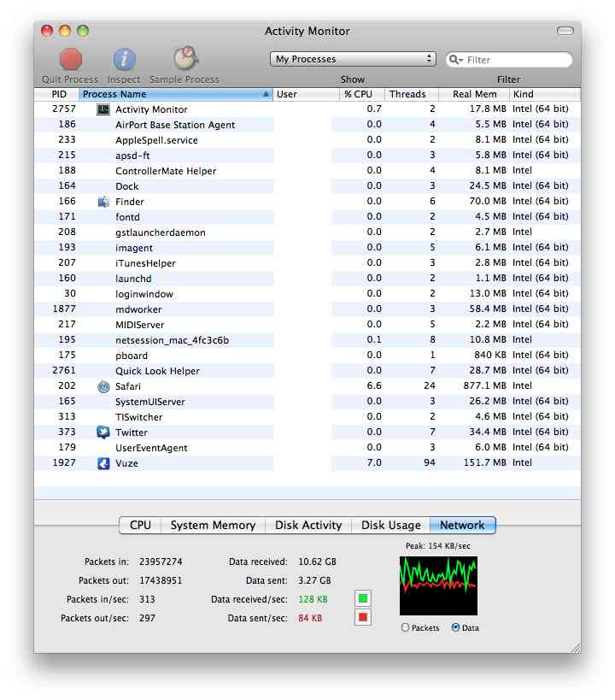Click the network activity graph
The image size is (615, 700).
438,585
